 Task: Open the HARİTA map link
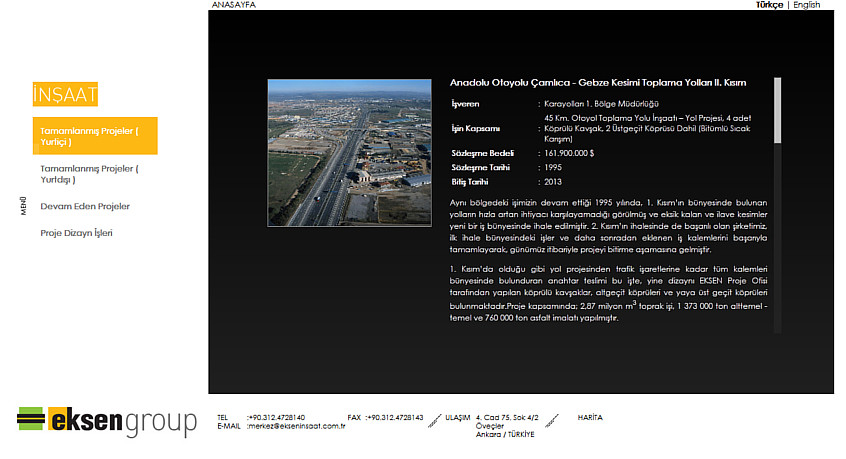click(590, 417)
